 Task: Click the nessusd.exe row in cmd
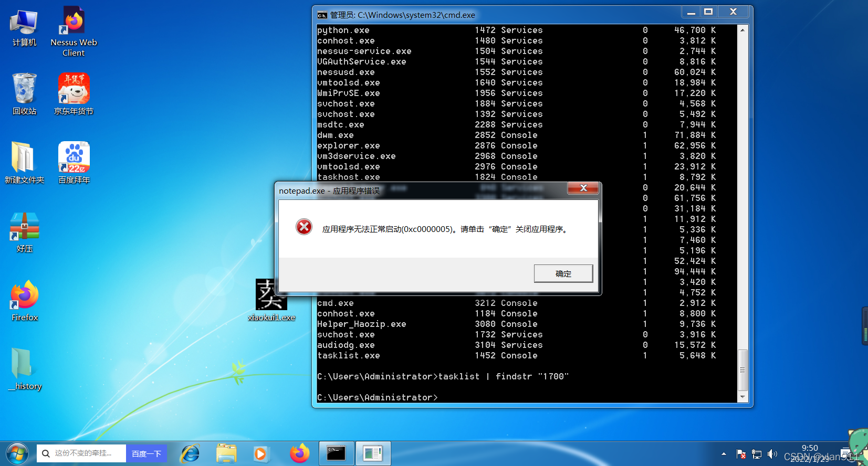pos(517,72)
